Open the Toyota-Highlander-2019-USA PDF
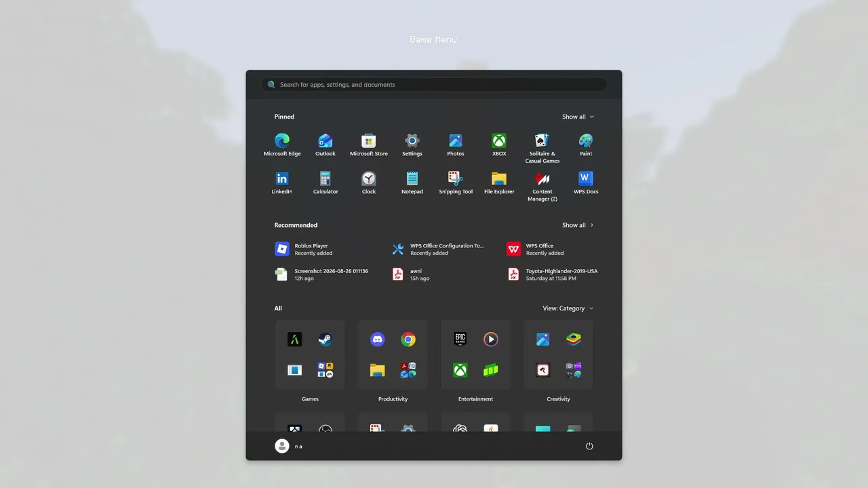The width and height of the screenshot is (868, 488). point(554,274)
